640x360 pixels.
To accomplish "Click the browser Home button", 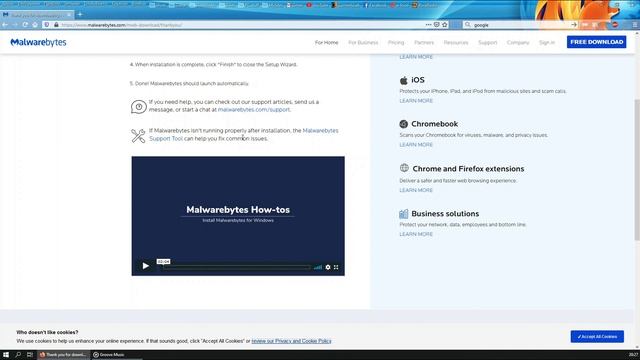I will click(x=35, y=25).
